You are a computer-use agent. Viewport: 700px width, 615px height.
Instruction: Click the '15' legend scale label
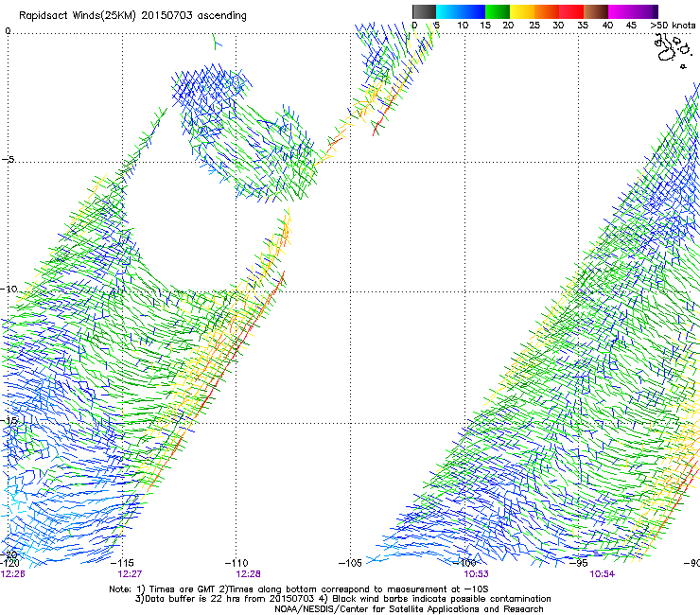point(485,25)
